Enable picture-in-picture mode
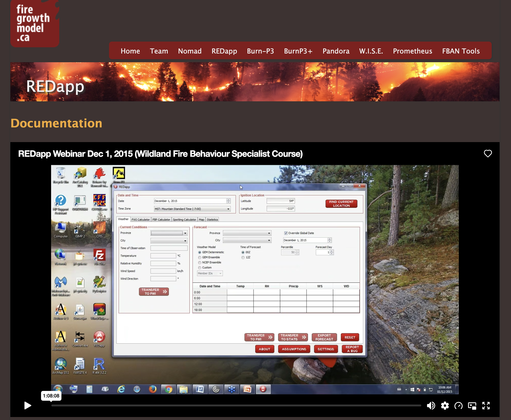Viewport: 511px width, 420px height. tap(472, 406)
